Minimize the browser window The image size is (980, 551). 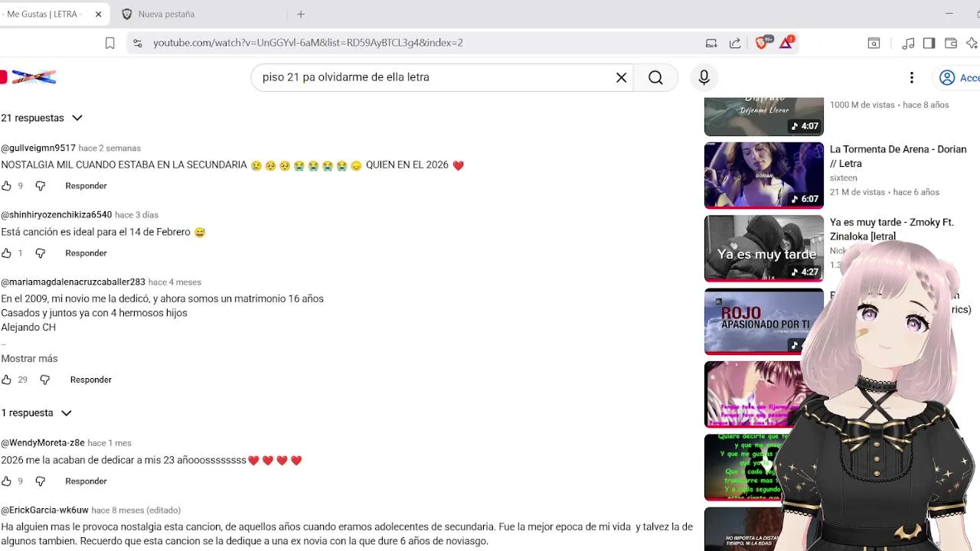[949, 14]
